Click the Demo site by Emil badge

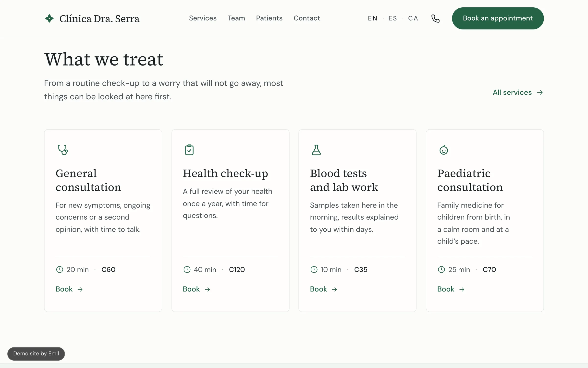point(36,354)
